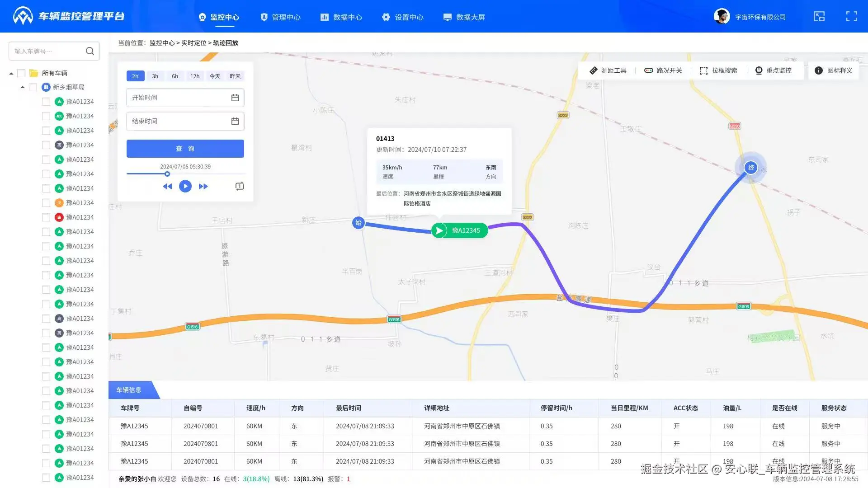Click the 查询 query button
The height and width of the screenshot is (488, 868).
185,149
